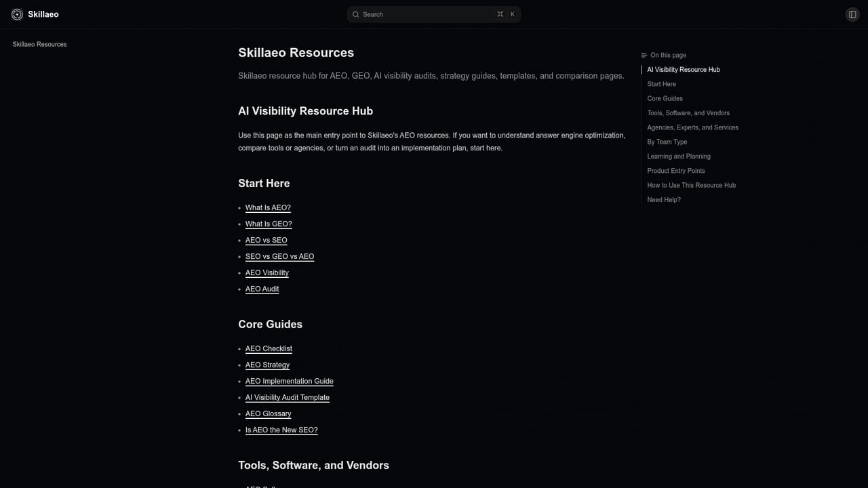Jump to 'Product Entry Points' in contents

(676, 171)
